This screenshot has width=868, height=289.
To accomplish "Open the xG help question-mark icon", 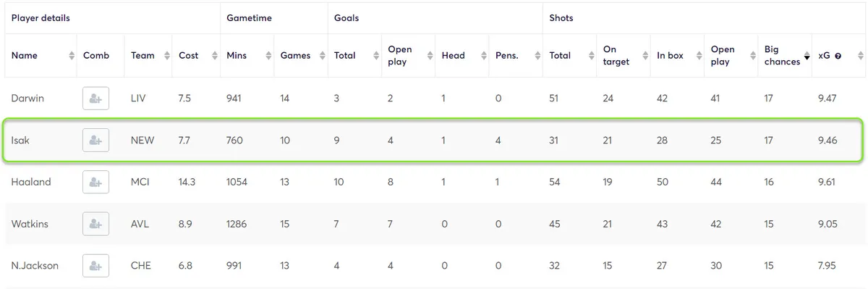I will [838, 56].
